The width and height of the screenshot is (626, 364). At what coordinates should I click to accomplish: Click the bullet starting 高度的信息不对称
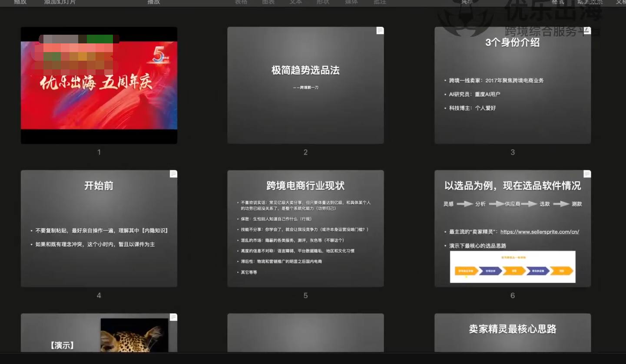tap(298, 251)
